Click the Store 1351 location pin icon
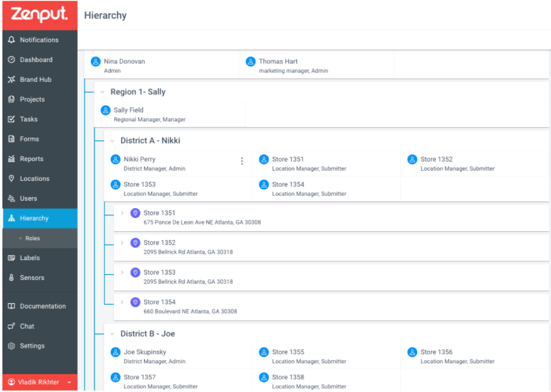Image resolution: width=551 pixels, height=392 pixels. point(135,213)
